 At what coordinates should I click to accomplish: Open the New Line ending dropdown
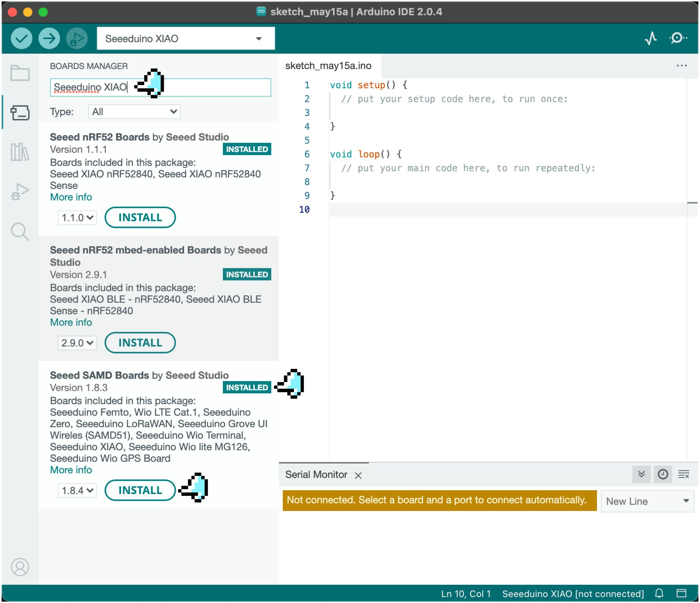[x=647, y=501]
